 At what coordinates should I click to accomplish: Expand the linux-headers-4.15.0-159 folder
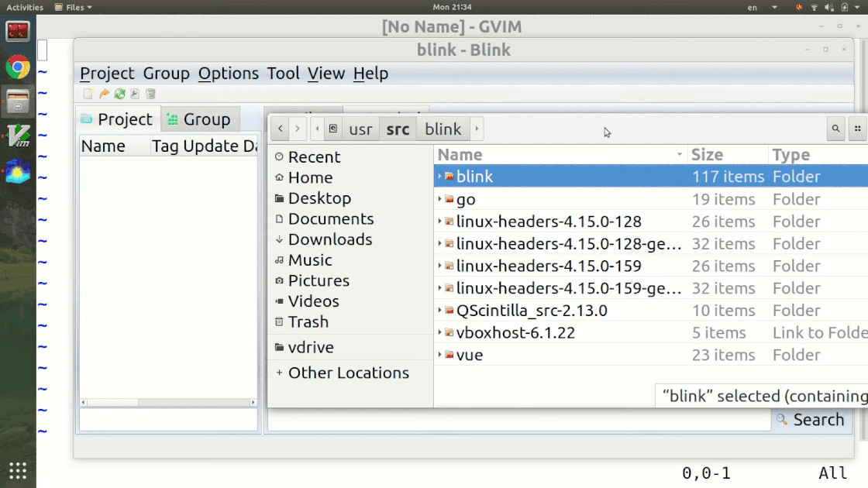coord(439,266)
